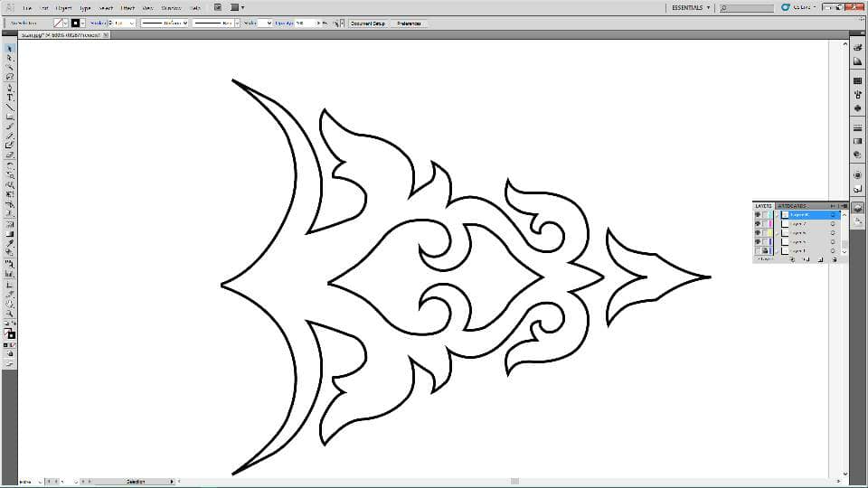Click the create new layer icon
868x488 pixels.
[x=820, y=259]
